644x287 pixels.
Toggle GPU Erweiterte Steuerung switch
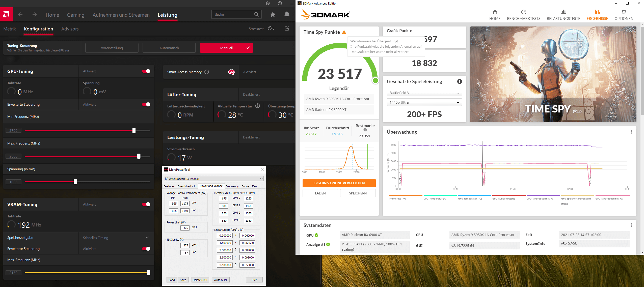tap(146, 104)
